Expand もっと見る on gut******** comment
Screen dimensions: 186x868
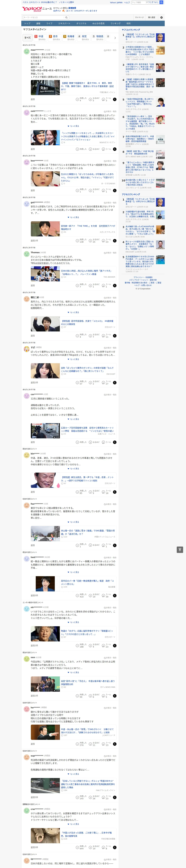pyautogui.click(x=73, y=217)
